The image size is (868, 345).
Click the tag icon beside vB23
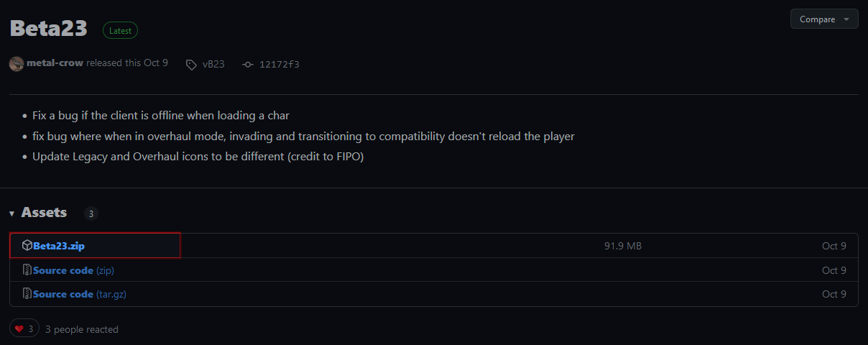pos(191,65)
